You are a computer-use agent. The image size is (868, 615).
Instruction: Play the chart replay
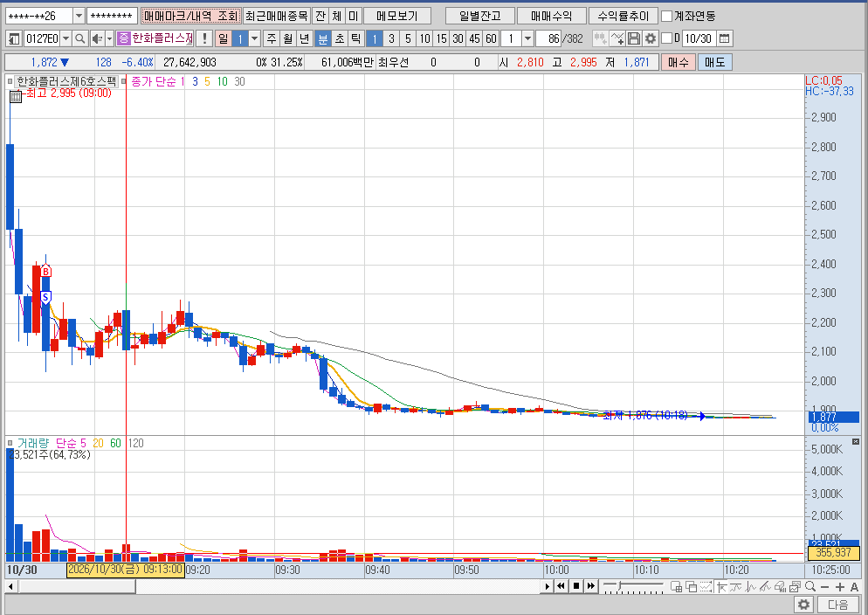pos(547,586)
